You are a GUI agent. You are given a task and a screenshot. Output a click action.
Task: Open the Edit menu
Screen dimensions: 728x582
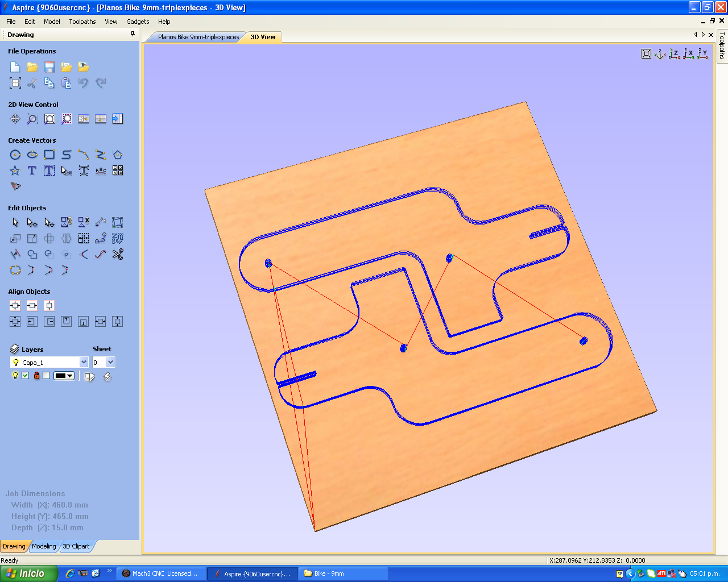(30, 22)
